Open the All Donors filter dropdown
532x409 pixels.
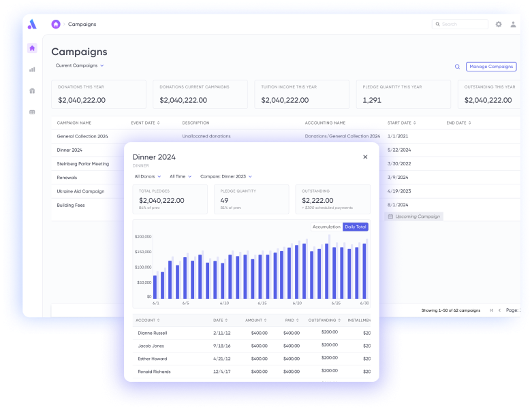pos(147,176)
